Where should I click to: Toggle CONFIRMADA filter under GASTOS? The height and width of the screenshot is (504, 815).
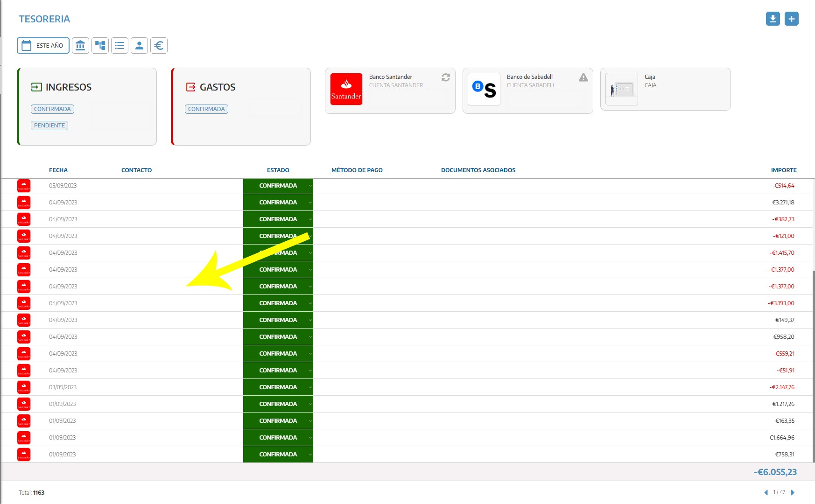tap(206, 109)
